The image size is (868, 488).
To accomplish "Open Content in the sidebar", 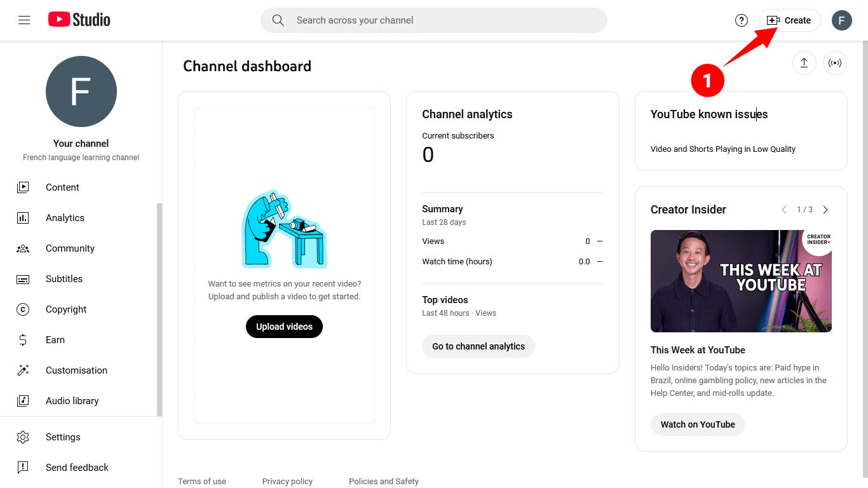I will [62, 187].
